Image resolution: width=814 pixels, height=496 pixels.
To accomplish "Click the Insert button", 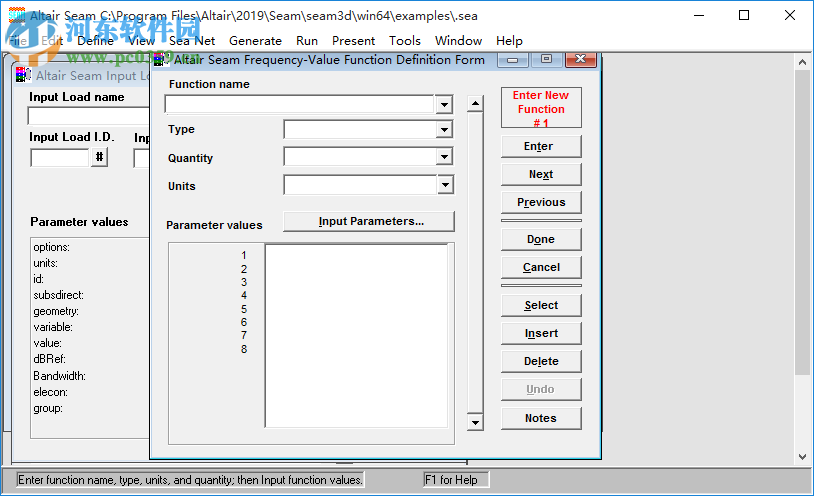I will pos(541,333).
